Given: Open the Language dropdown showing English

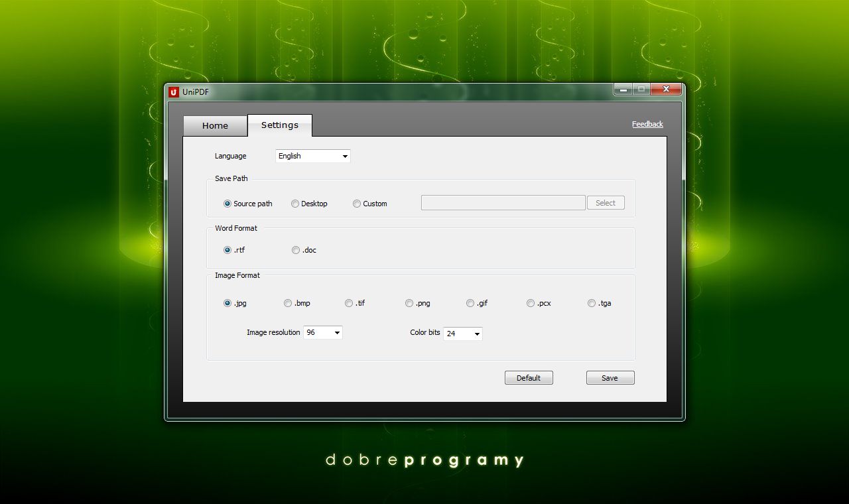Looking at the screenshot, I should click(313, 156).
